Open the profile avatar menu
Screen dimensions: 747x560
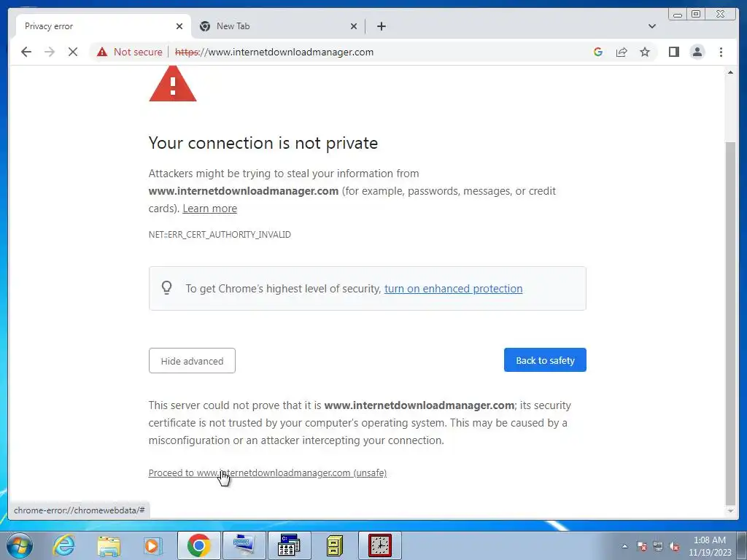click(697, 52)
